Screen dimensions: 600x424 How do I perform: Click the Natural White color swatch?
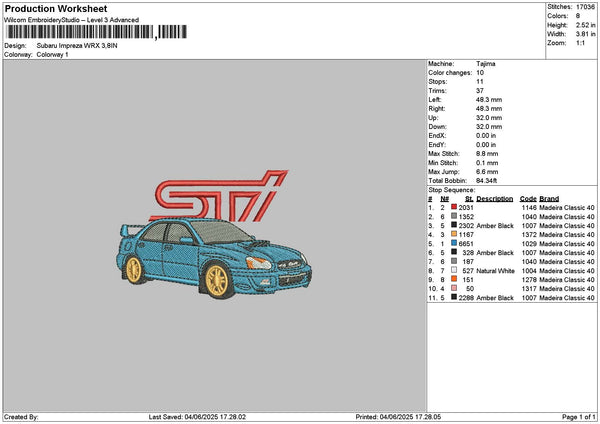tap(454, 270)
